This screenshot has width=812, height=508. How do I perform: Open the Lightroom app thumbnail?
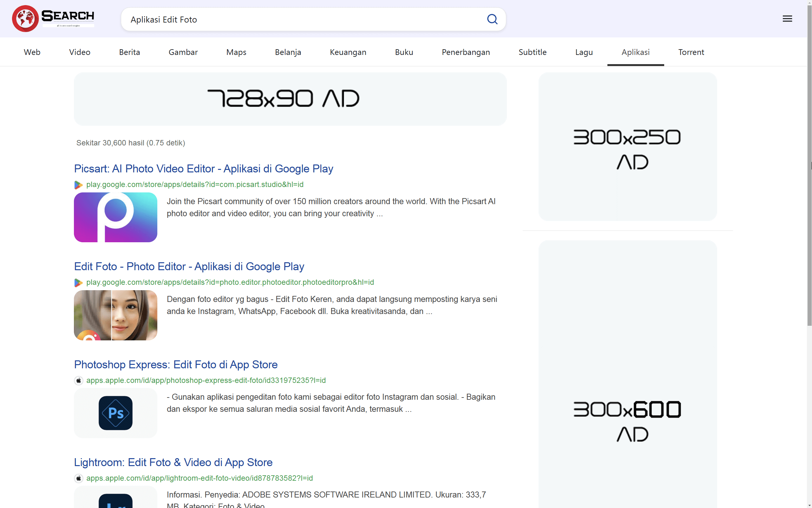click(115, 497)
